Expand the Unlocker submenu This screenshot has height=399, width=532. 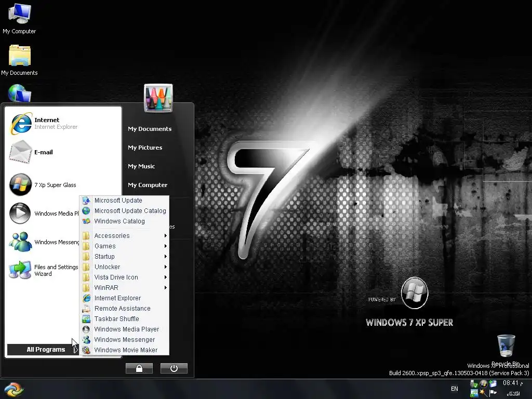124,267
